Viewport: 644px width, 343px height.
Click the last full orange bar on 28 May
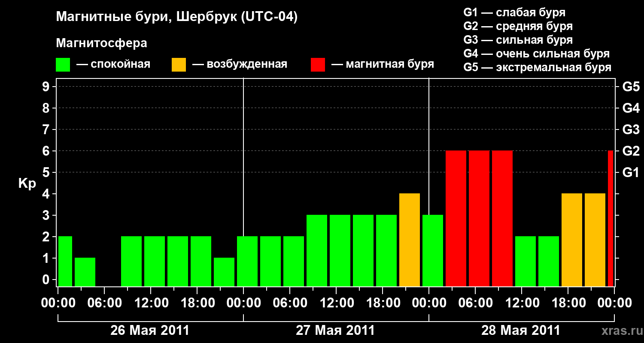(595, 240)
